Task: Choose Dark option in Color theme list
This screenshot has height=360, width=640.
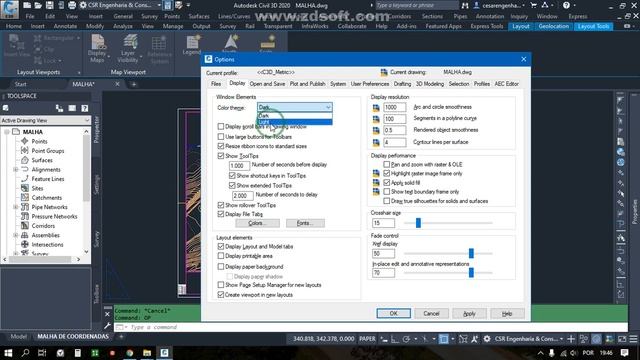Action: click(x=294, y=116)
